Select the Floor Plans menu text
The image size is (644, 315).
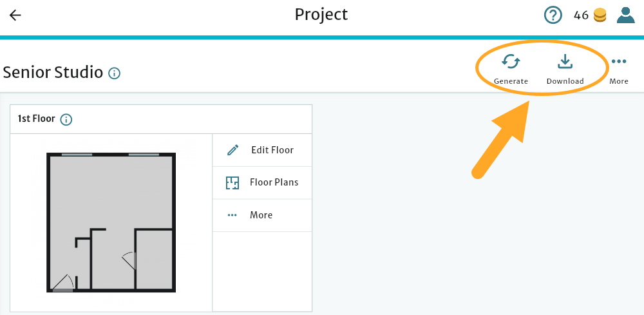(x=274, y=182)
